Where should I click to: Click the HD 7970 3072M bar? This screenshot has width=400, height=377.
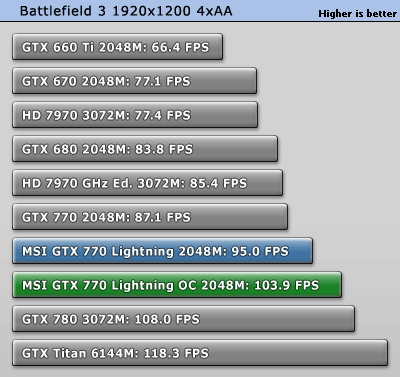(x=135, y=115)
